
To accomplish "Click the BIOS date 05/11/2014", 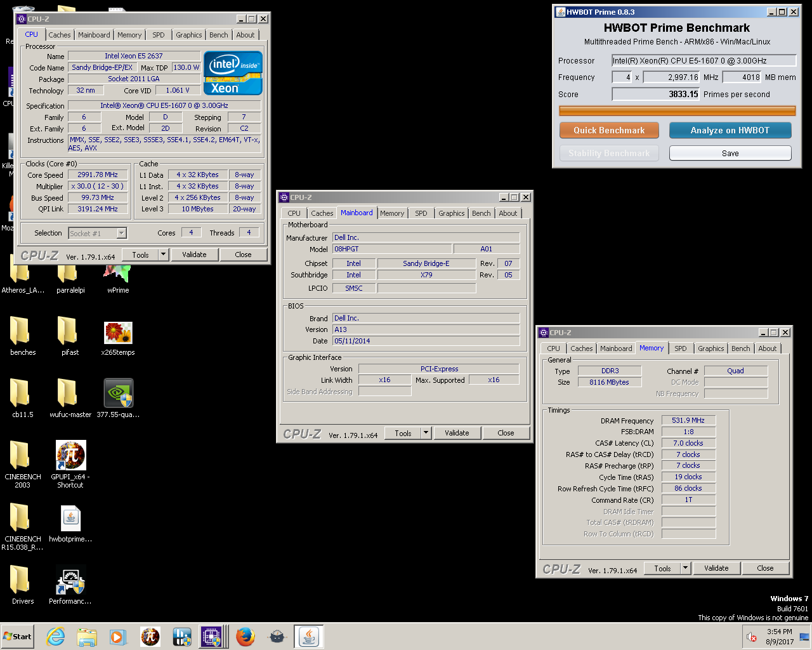I will pyautogui.click(x=426, y=341).
